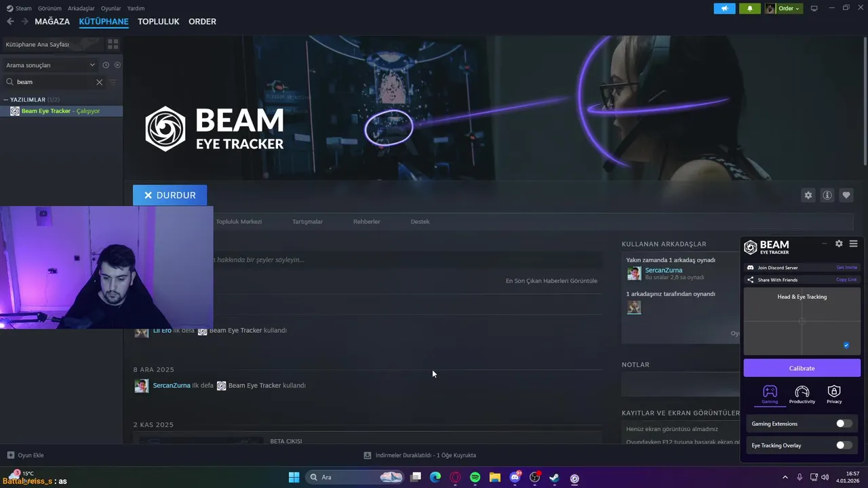Click Get Invite link for Discord

pos(847,268)
